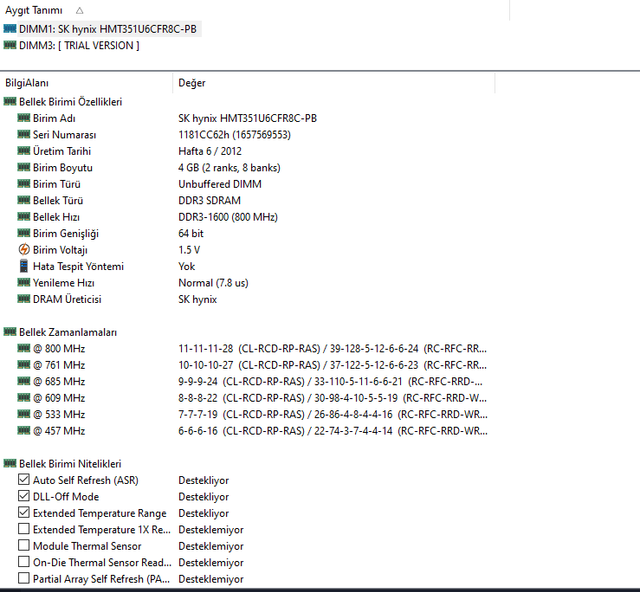Viewport: 640px width, 592px height.
Task: Select the DIMM3 trial version module icon
Action: [10, 45]
